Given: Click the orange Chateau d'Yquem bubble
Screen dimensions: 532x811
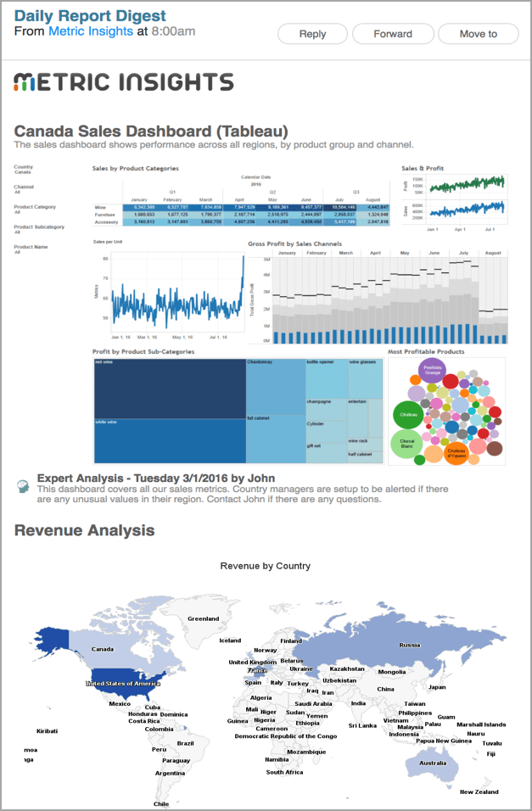Looking at the screenshot, I should 456,453.
